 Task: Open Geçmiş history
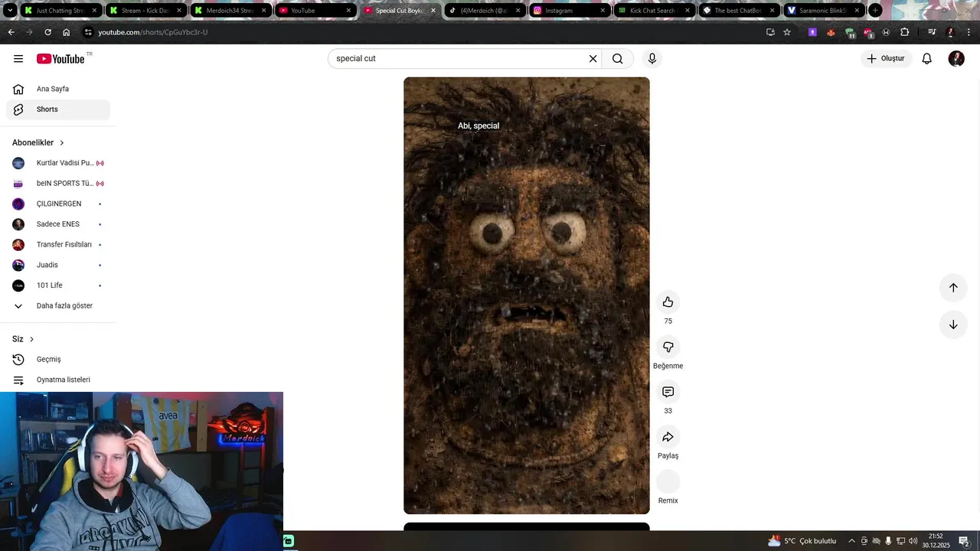[58, 359]
